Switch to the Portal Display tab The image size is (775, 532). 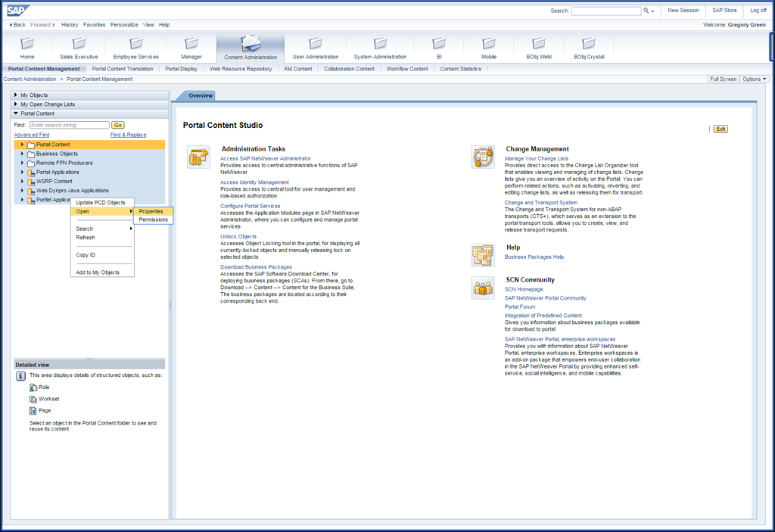pyautogui.click(x=181, y=69)
